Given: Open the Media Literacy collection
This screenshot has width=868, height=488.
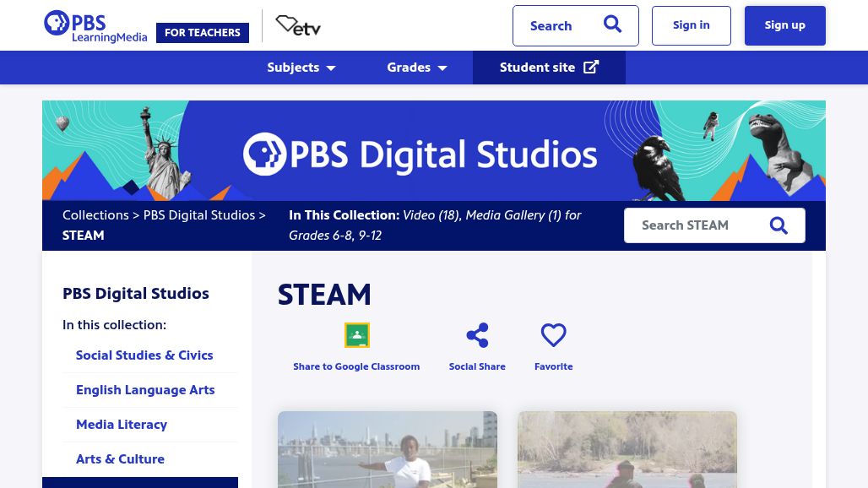Looking at the screenshot, I should pyautogui.click(x=122, y=425).
